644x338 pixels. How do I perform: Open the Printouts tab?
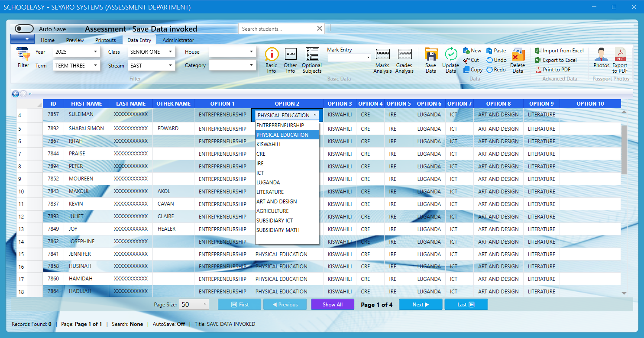(x=107, y=39)
